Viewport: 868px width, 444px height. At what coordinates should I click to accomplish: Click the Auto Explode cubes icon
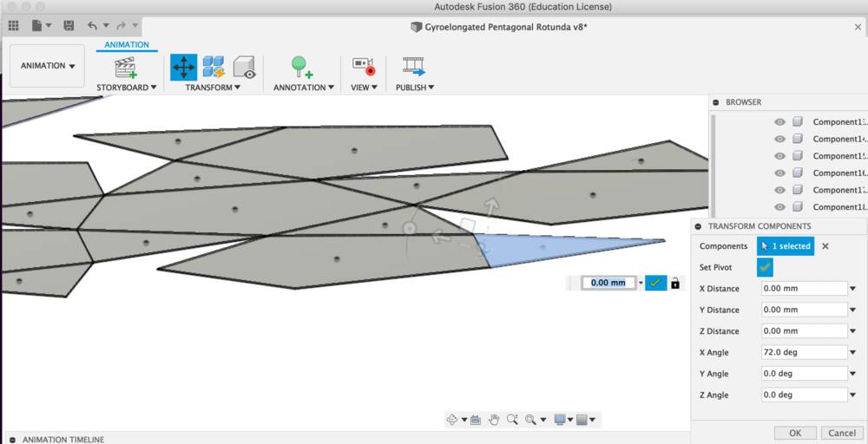pos(214,67)
